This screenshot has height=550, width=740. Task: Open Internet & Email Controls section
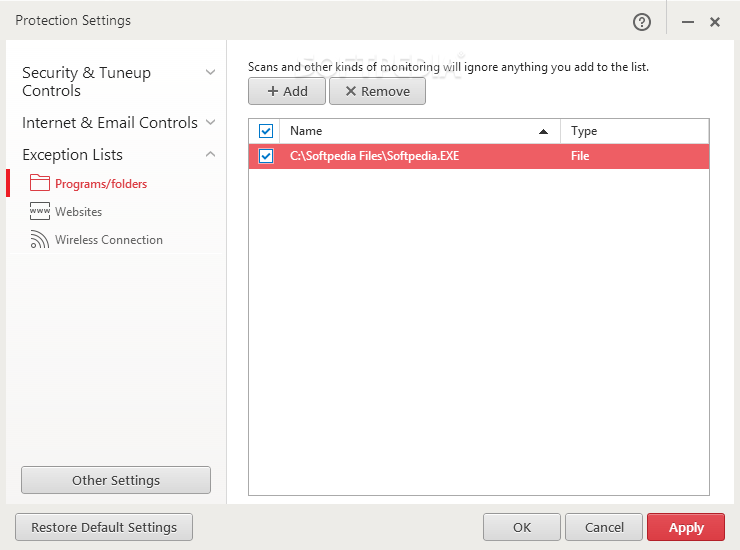click(x=109, y=122)
